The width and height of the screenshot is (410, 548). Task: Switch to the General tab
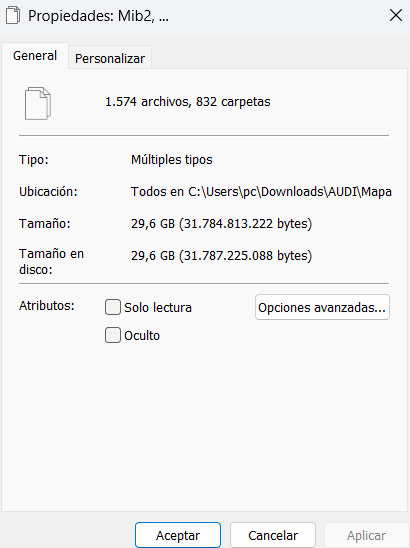click(x=35, y=56)
